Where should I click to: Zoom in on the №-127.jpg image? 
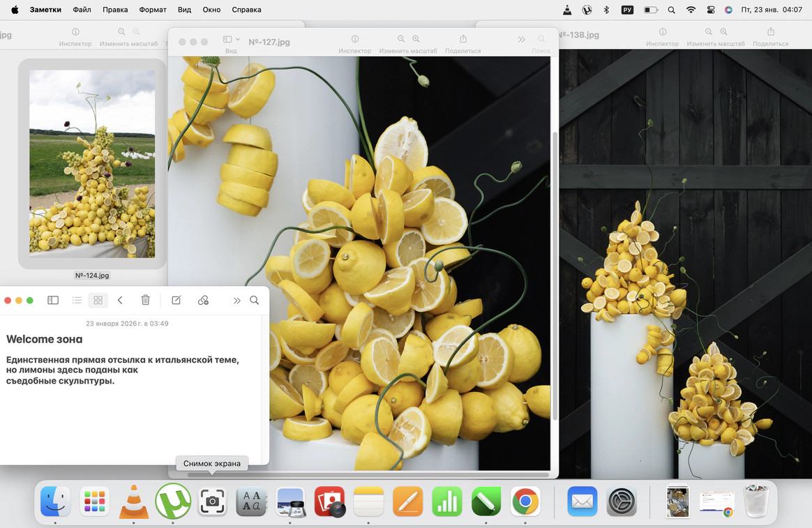pos(416,40)
